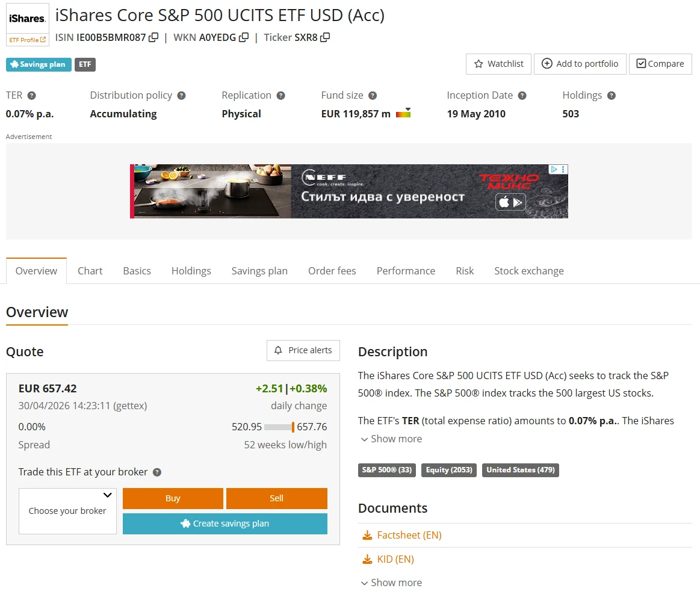Expand Show more under Description

click(391, 439)
